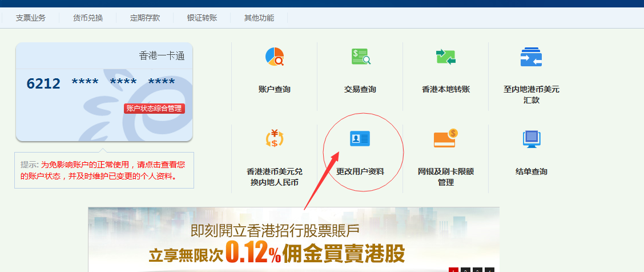Screen dimensions: 644x272
Task: Click the 更改用户资料 label
Action: tap(360, 171)
